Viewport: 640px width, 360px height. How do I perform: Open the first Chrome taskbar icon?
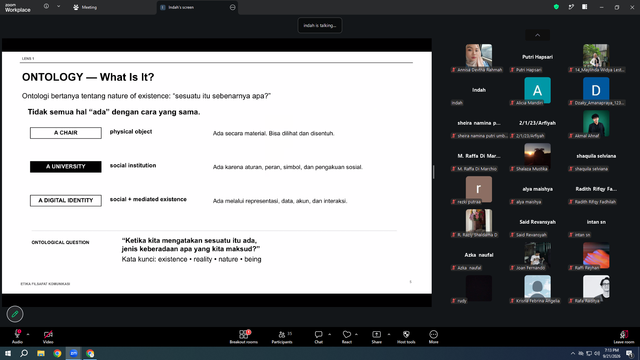tap(57, 353)
